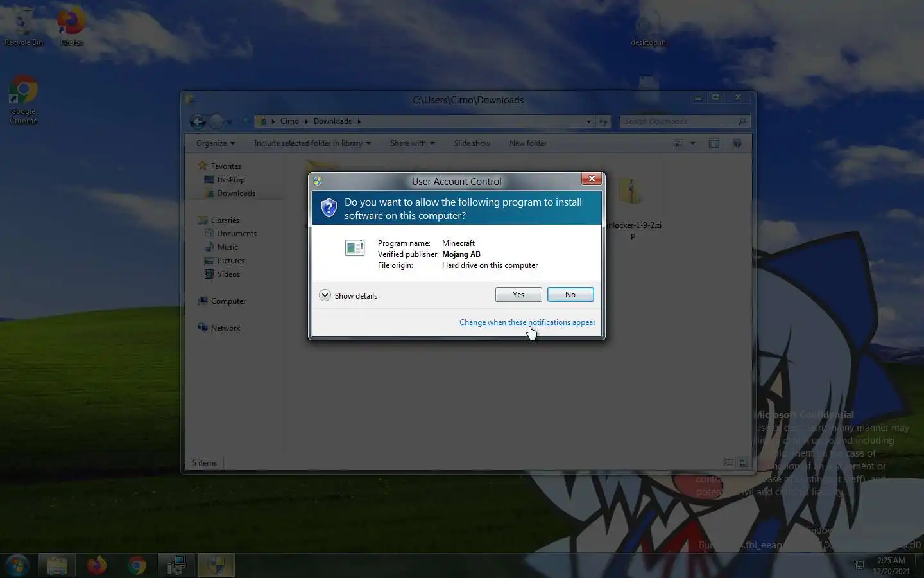Expand Show details chevron in UAC dialog

325,295
